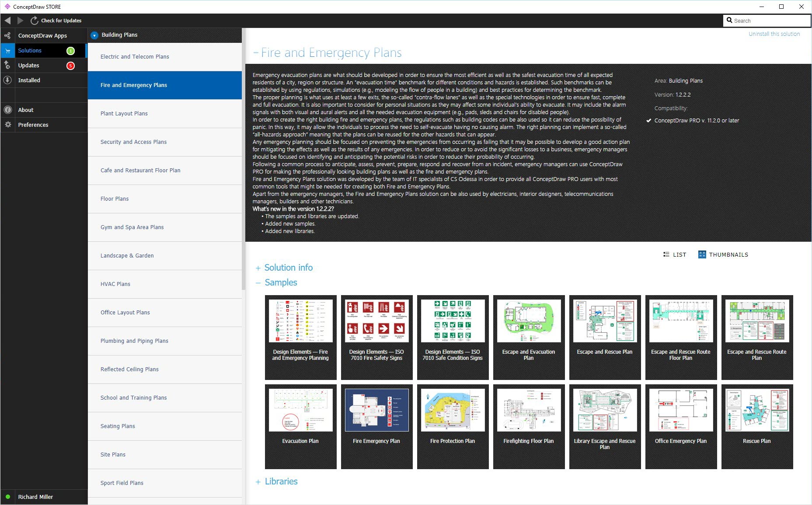This screenshot has width=812, height=505.
Task: Click the red Updates count badge
Action: coord(70,66)
